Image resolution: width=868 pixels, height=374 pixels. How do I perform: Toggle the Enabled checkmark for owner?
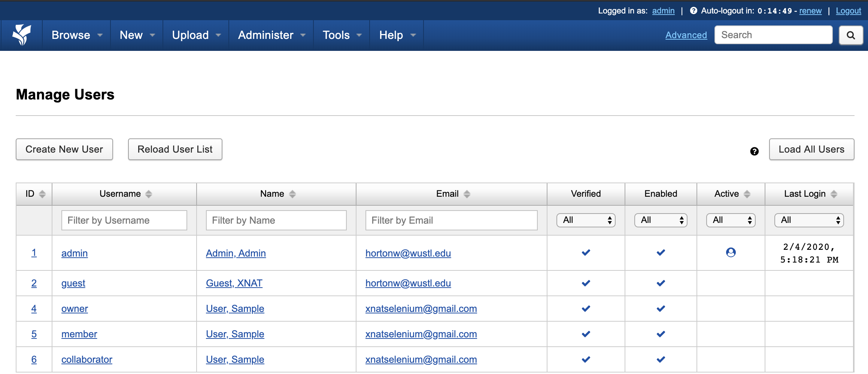[661, 309]
